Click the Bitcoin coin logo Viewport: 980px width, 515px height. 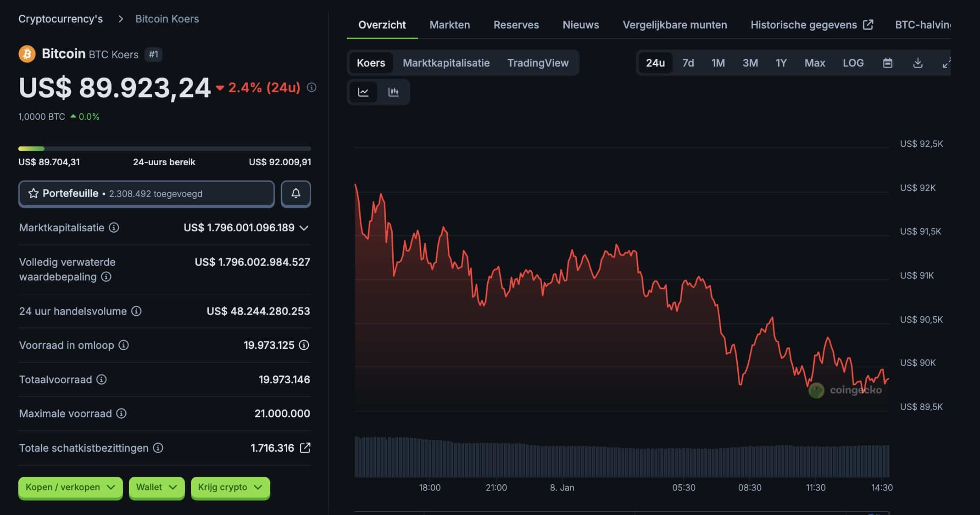(x=26, y=54)
